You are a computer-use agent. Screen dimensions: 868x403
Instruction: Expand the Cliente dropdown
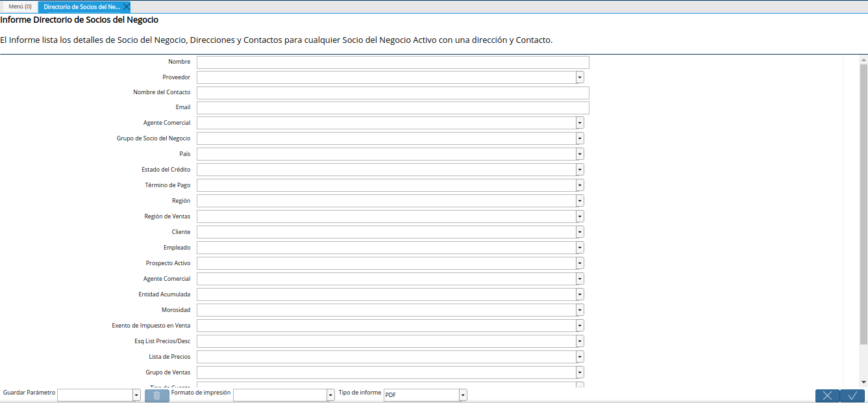(580, 232)
